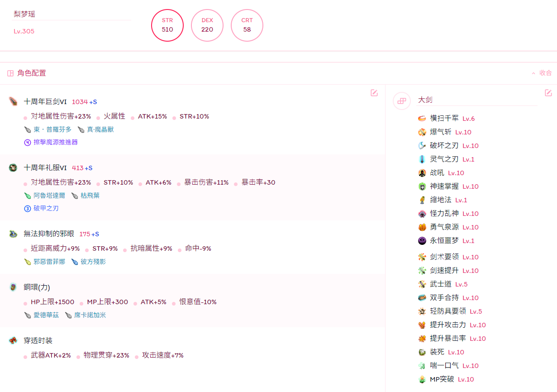Click the 剑术要领 skill icon
Screen dimensions: 557x392
click(x=422, y=257)
